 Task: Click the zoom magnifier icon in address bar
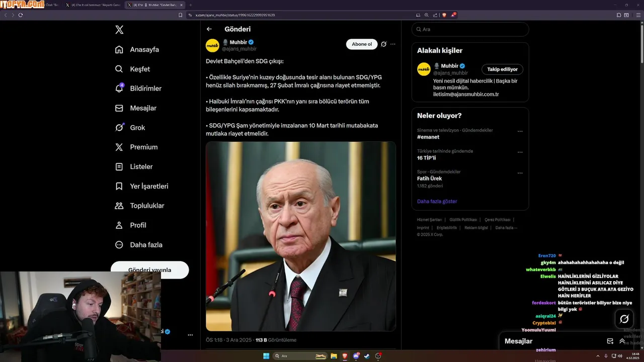coord(427,15)
